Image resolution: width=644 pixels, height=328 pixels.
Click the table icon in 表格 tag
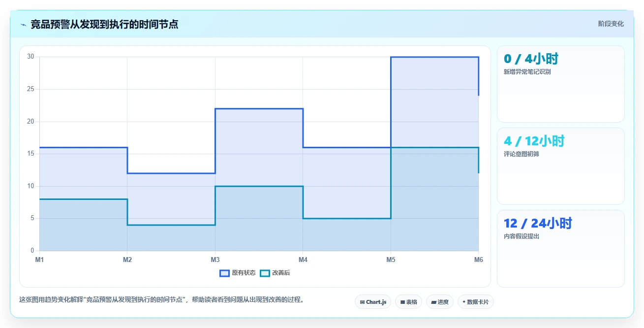click(x=402, y=302)
